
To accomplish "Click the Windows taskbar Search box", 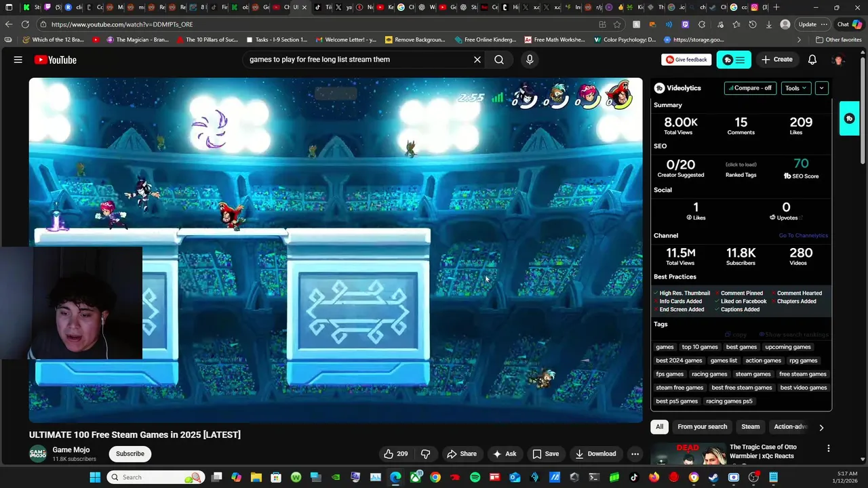I will [157, 477].
